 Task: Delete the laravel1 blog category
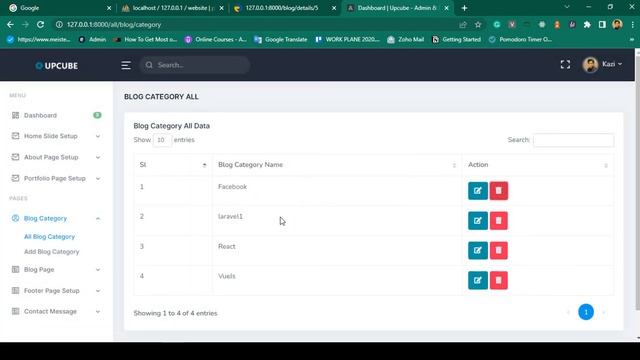point(498,221)
